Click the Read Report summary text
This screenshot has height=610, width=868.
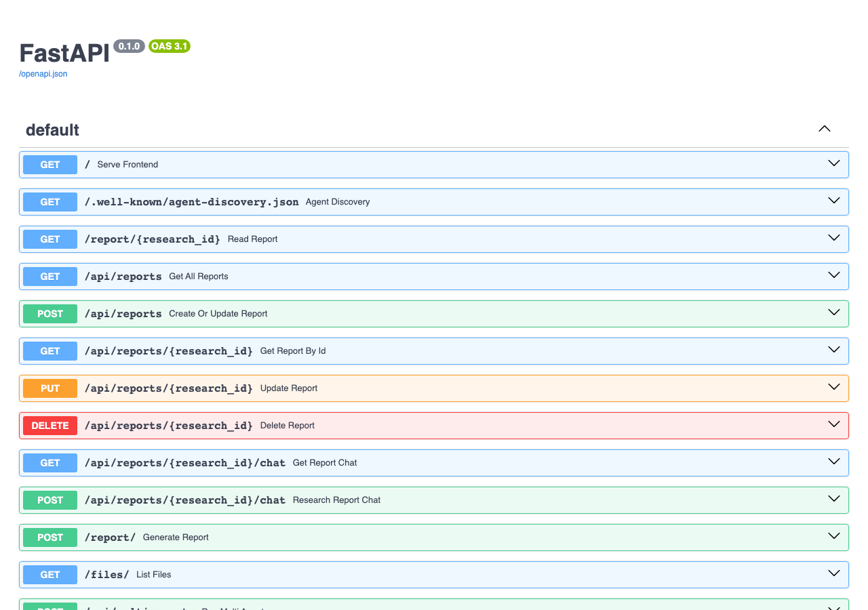click(x=253, y=239)
